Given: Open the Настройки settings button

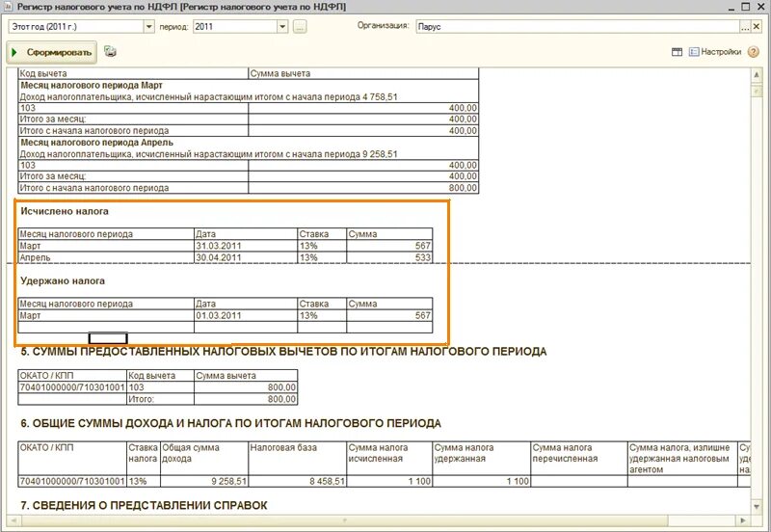Looking at the screenshot, I should coord(715,52).
